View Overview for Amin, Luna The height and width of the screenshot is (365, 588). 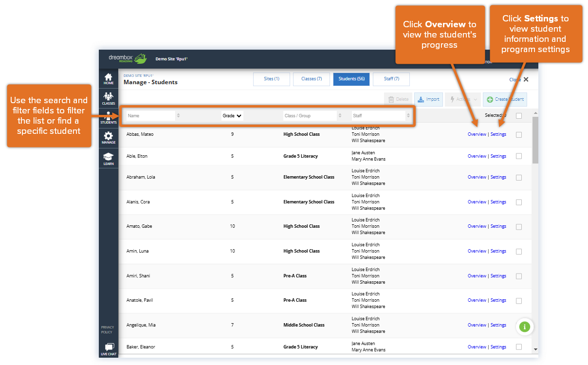[477, 251]
